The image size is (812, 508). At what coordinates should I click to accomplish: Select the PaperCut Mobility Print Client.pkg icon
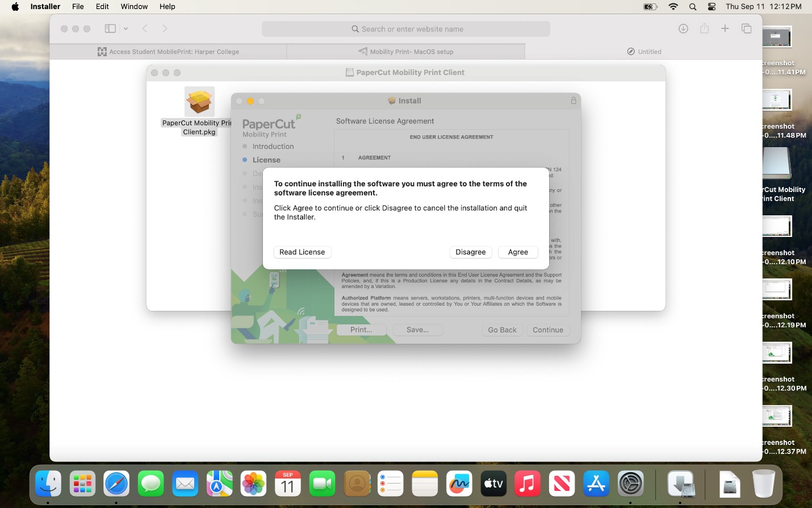[199, 102]
